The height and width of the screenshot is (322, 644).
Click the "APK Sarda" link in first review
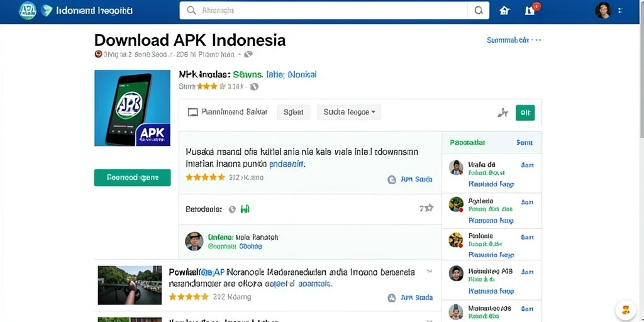pyautogui.click(x=416, y=179)
